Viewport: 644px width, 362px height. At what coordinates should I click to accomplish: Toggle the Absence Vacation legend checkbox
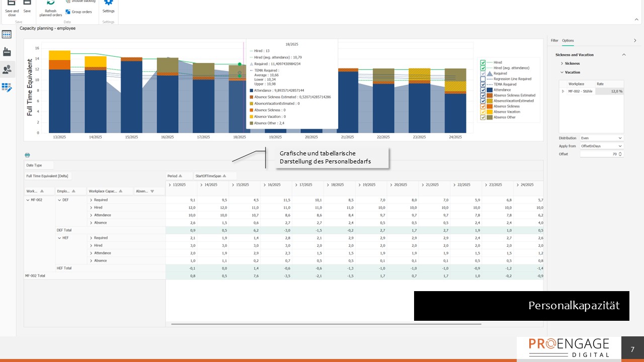point(483,112)
